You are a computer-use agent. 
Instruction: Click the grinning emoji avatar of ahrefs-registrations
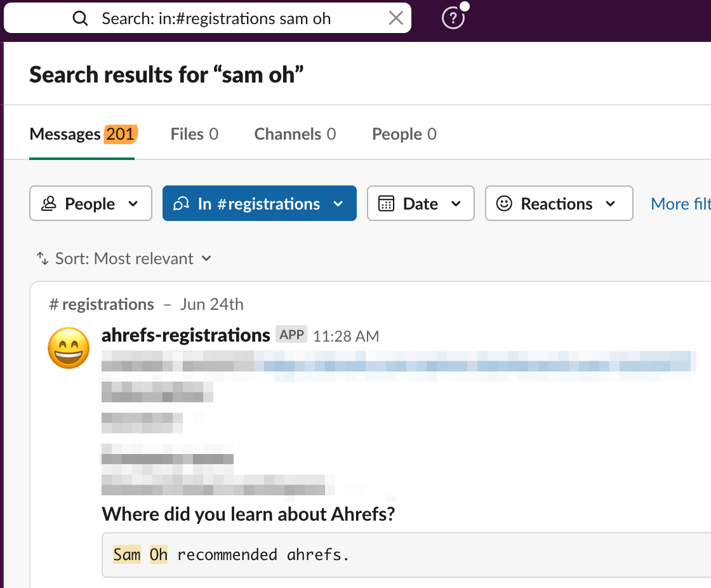click(x=69, y=348)
